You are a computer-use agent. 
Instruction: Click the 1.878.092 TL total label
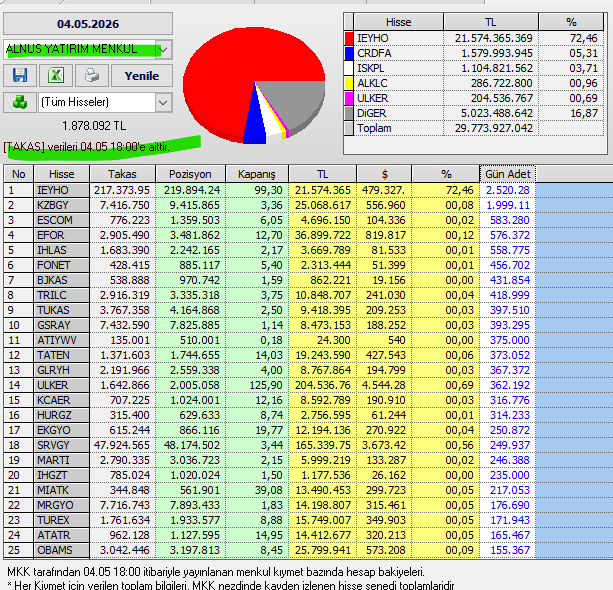[94, 126]
